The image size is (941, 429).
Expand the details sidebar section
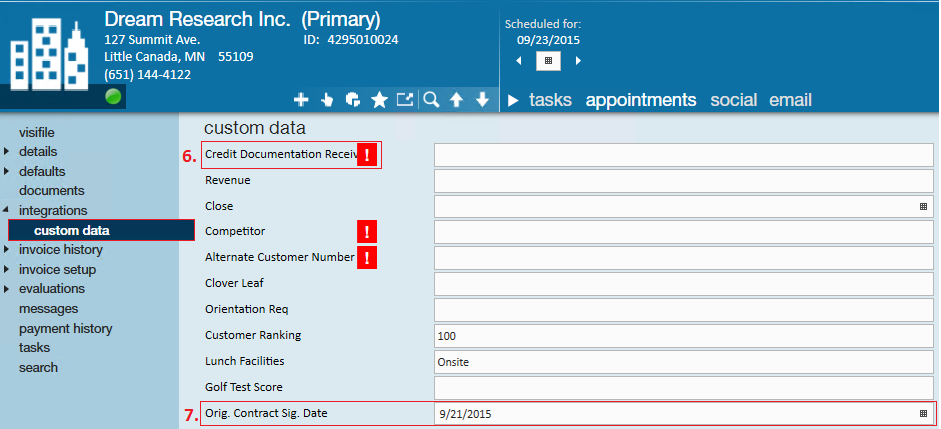(x=7, y=152)
